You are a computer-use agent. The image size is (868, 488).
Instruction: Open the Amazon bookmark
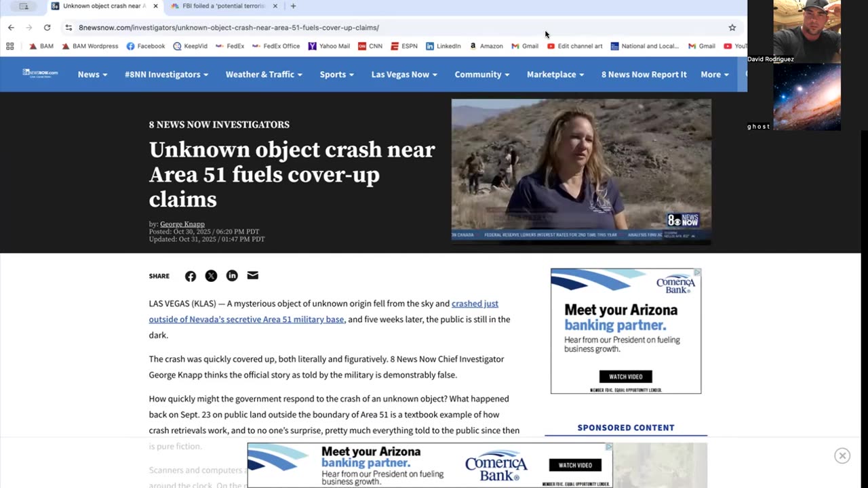(486, 46)
